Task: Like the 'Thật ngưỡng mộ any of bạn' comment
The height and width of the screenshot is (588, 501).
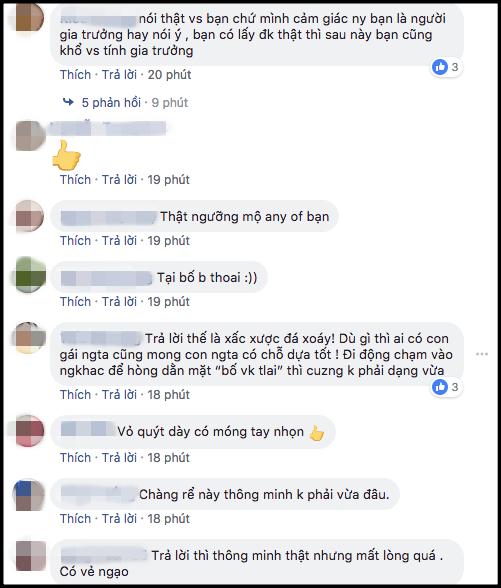Action: point(75,240)
